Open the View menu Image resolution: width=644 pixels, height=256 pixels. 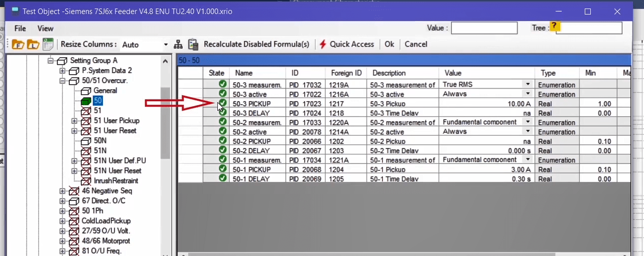[x=45, y=29]
